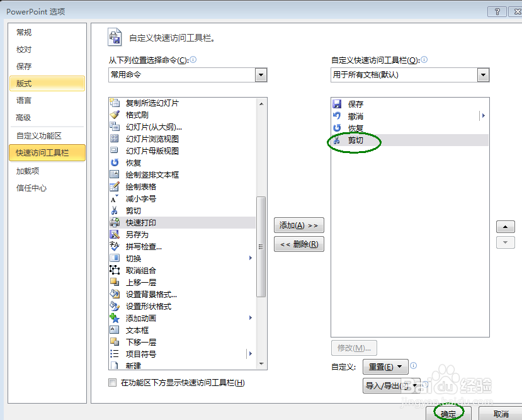
Task: Select Redo (恢复) icon in the toolbar list
Action: click(337, 128)
